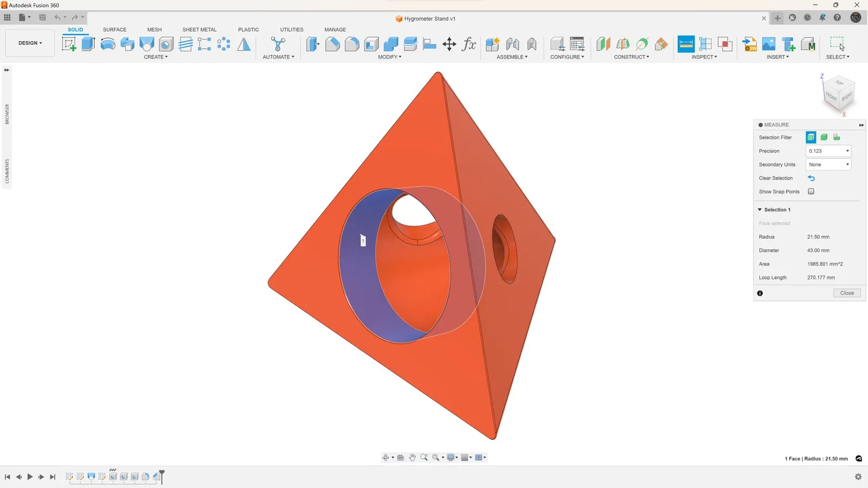Create a New Component
This screenshot has height=488, width=868.
tap(493, 44)
